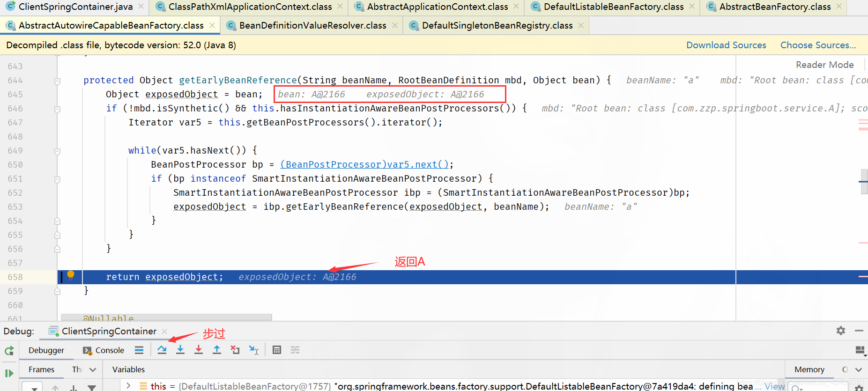Click the next frame down arrow
The height and width of the screenshot is (391, 868).
click(x=74, y=388)
